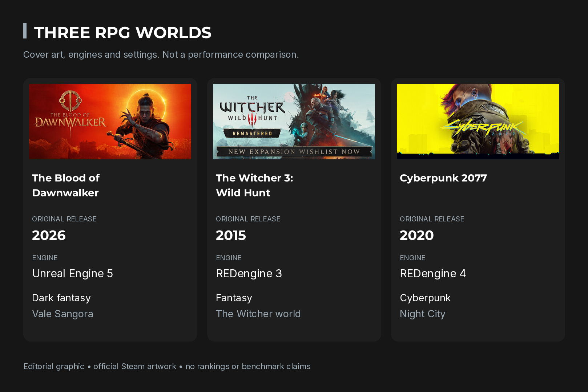
Task: Select the 'Dark fantasy' genre text
Action: 61,298
